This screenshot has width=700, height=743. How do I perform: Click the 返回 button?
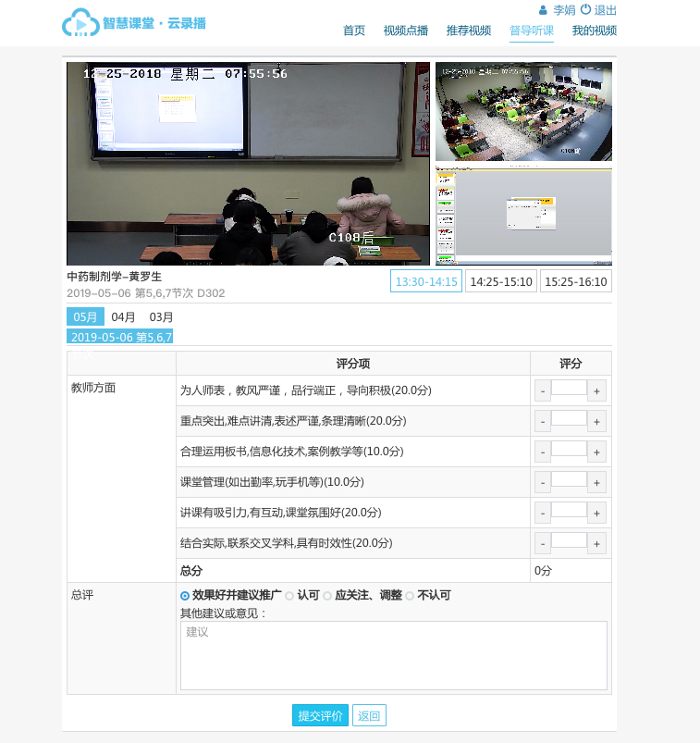click(x=369, y=715)
